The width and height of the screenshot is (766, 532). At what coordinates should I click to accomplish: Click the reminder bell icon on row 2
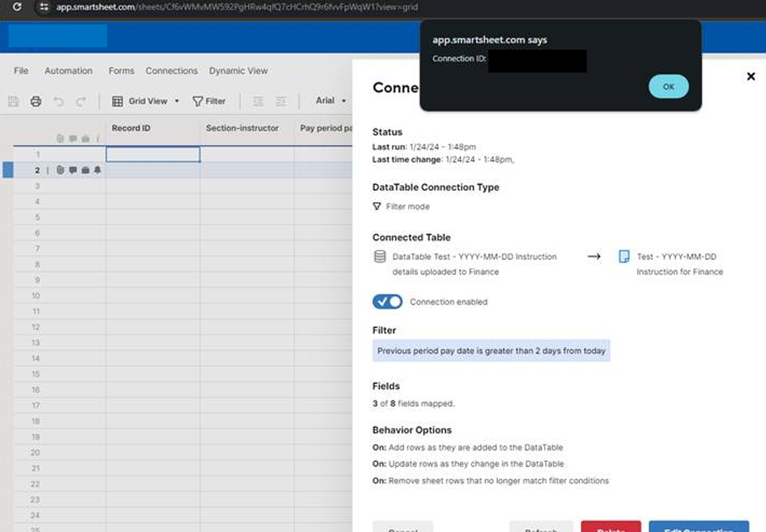click(98, 170)
